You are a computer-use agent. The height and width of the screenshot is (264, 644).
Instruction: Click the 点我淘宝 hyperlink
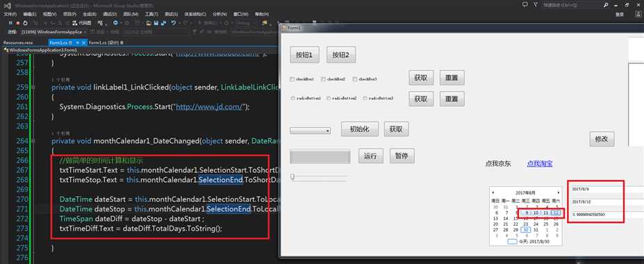tap(540, 164)
